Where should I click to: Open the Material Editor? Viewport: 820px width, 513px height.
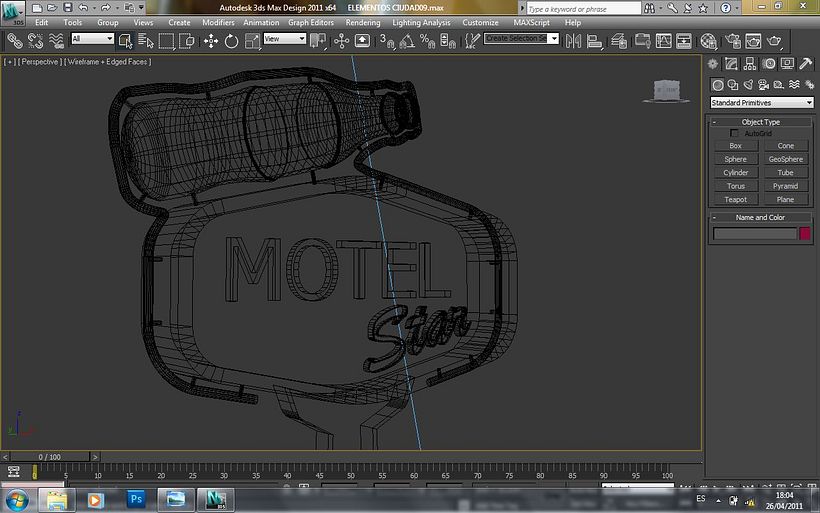708,41
